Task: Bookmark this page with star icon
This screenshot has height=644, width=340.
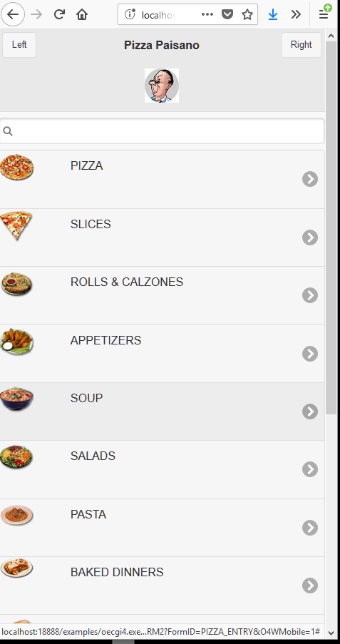Action: tap(247, 15)
